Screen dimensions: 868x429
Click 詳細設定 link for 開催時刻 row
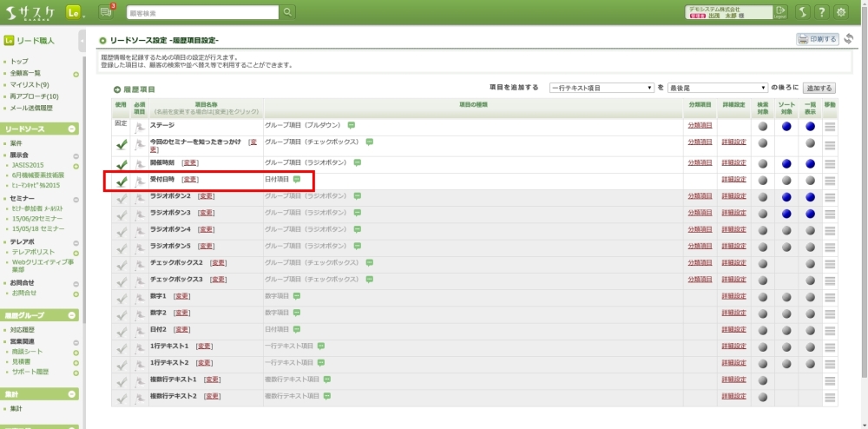(733, 163)
